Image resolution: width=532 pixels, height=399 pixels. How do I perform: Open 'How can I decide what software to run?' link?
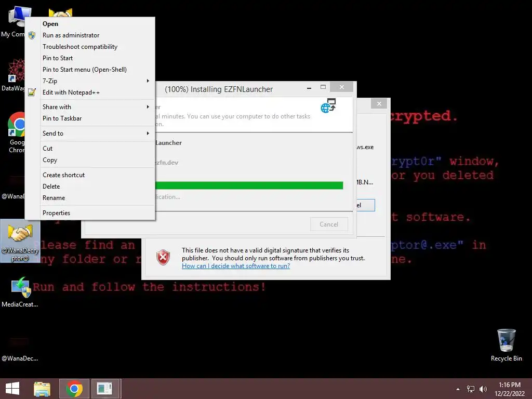(236, 266)
